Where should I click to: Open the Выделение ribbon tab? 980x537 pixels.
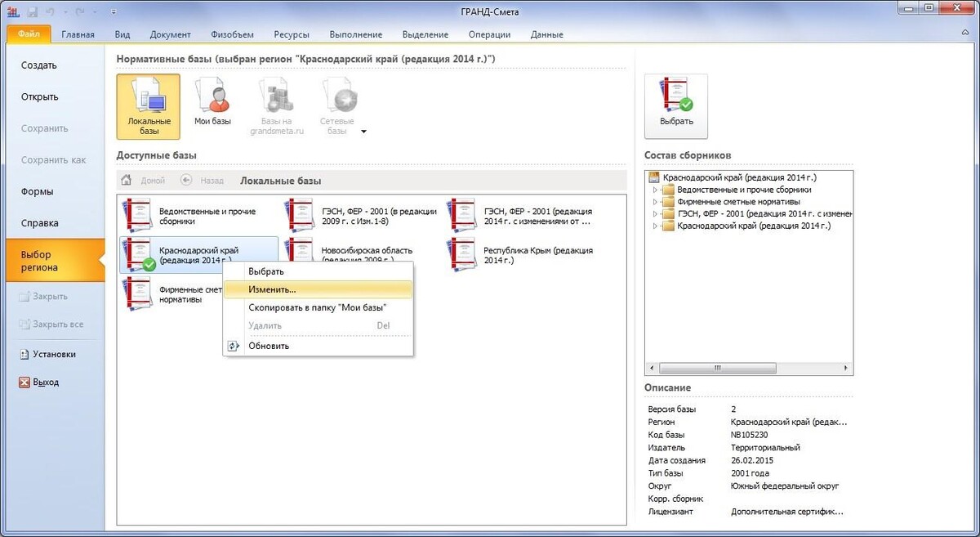pyautogui.click(x=425, y=34)
